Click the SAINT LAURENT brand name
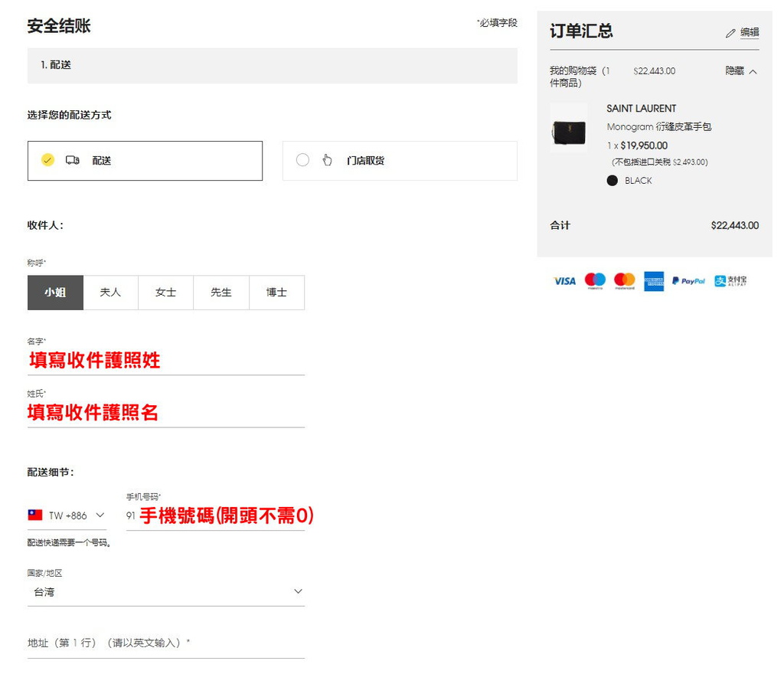Screen dimensions: 784x674 click(642, 109)
